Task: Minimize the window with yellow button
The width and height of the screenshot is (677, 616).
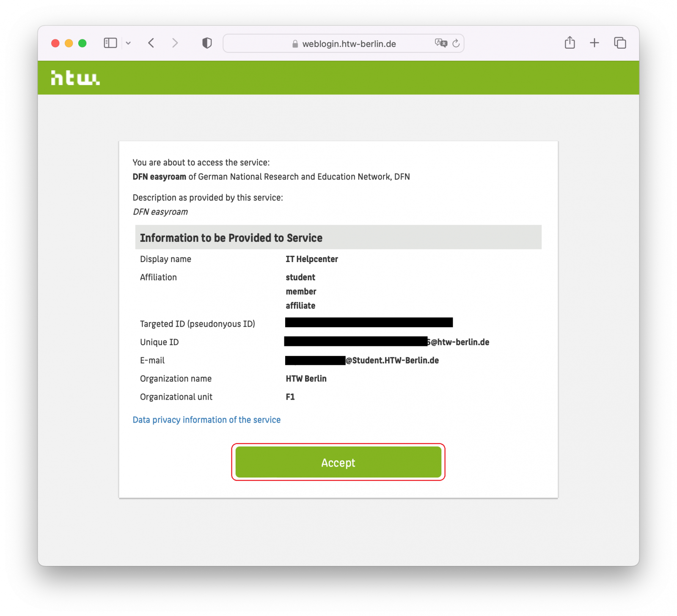Action: (69, 43)
